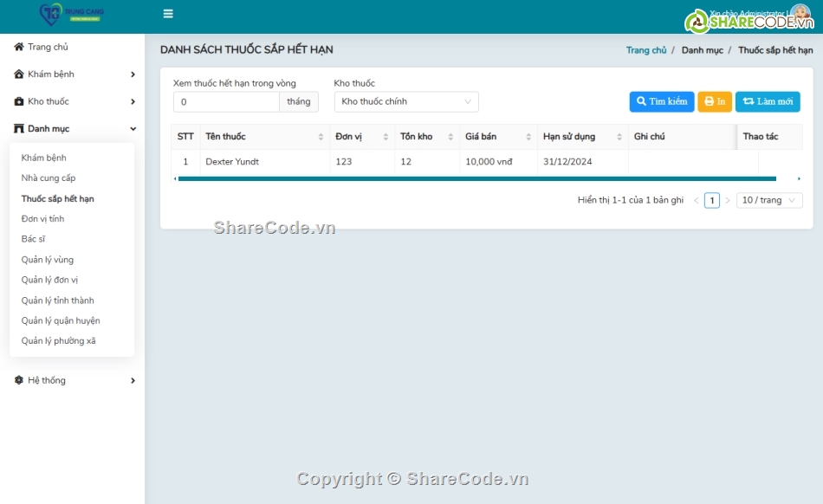Click the administrator avatar picture
The image size is (823, 504).
coord(800,13)
